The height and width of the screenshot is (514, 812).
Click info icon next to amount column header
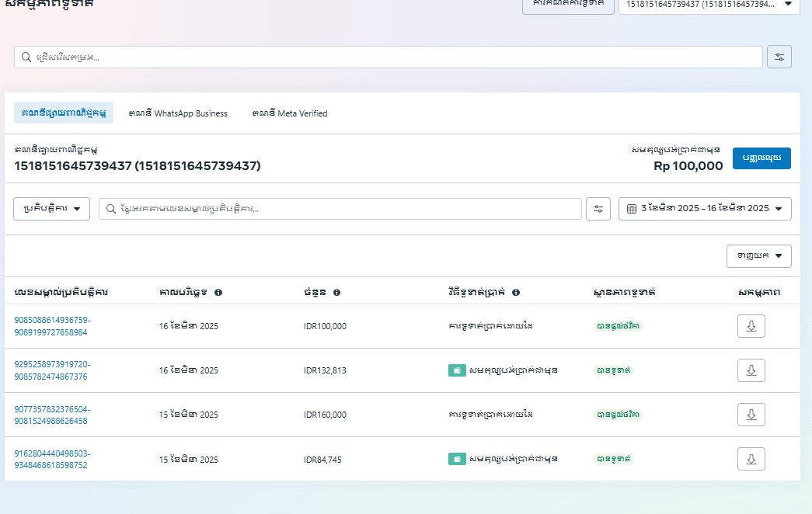coord(336,293)
